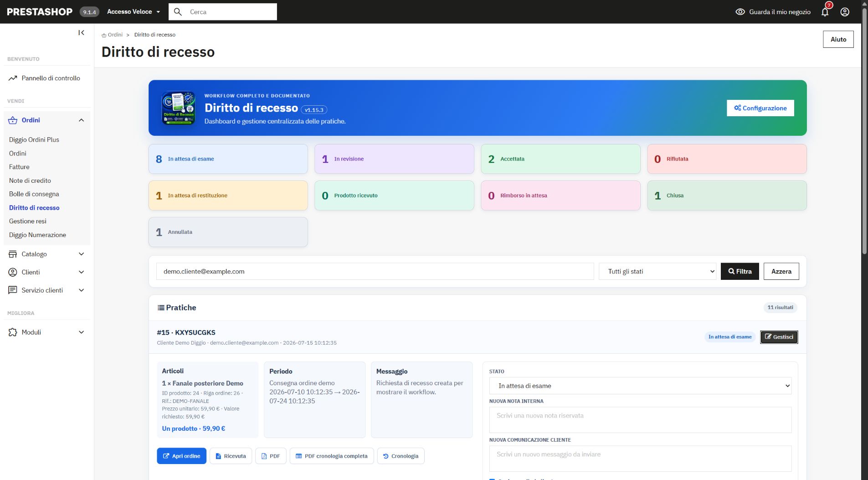Viewport: 868px width, 480px height.
Task: Click the Catalogo store icon
Action: [x=13, y=254]
